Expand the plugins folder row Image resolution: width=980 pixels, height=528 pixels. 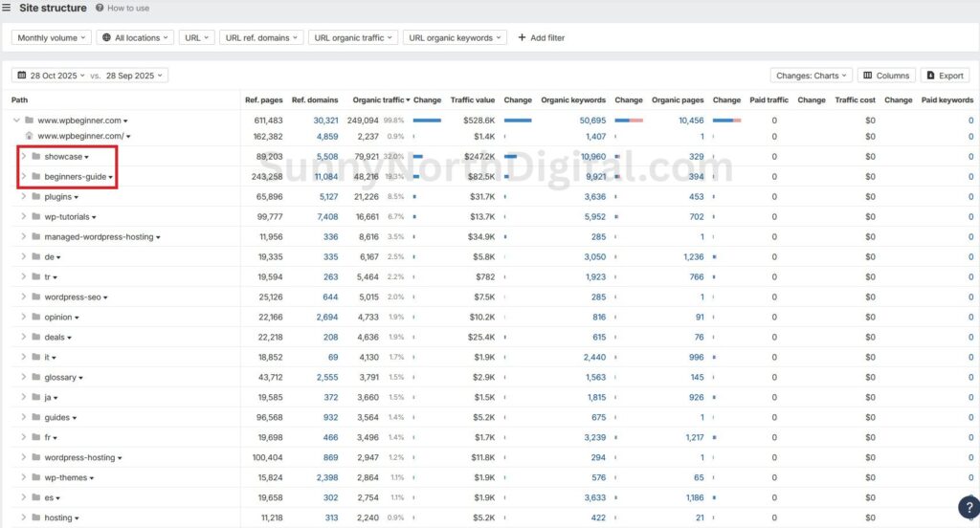point(23,196)
